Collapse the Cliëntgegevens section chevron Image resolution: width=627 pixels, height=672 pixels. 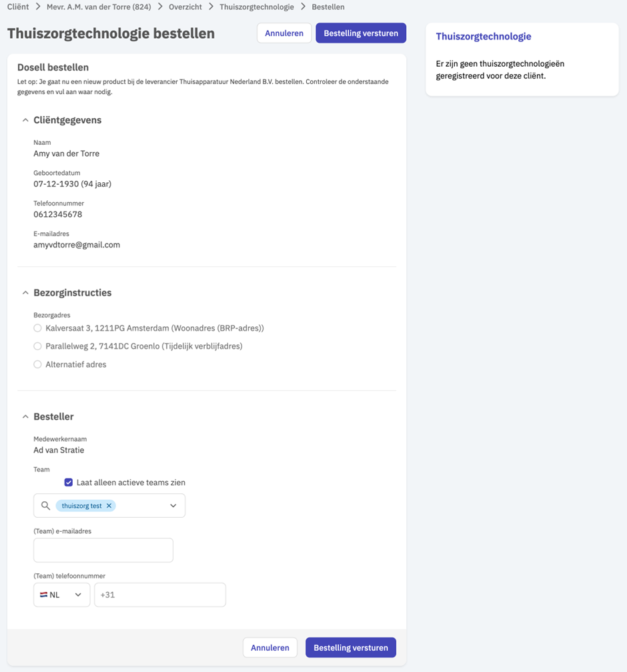pos(25,120)
